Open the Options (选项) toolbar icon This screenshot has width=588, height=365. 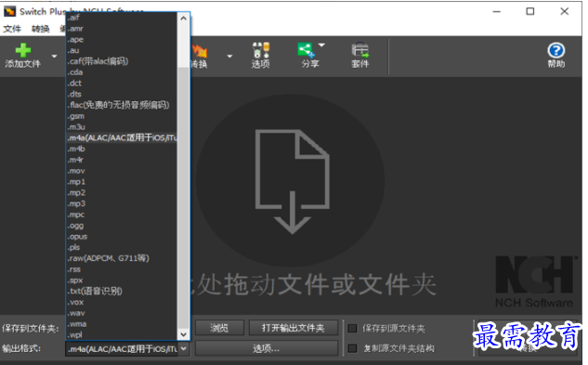click(261, 50)
